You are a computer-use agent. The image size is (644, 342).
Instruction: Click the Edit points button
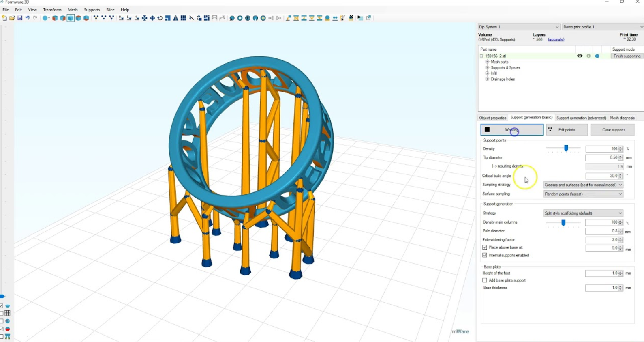(566, 130)
